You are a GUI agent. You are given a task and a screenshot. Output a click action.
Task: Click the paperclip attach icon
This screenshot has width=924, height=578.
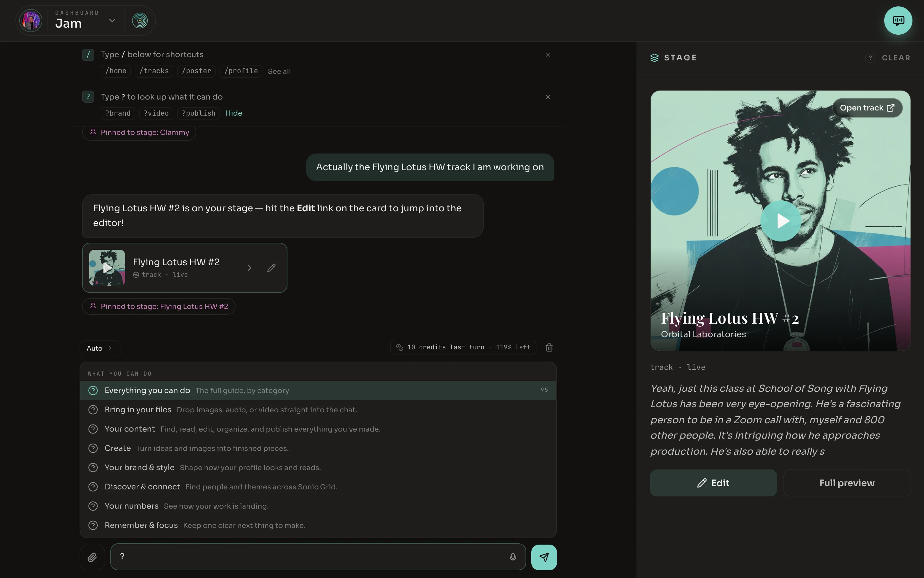coord(92,557)
